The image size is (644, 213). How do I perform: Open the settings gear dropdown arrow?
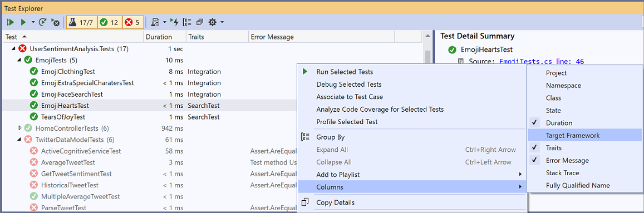pyautogui.click(x=222, y=22)
